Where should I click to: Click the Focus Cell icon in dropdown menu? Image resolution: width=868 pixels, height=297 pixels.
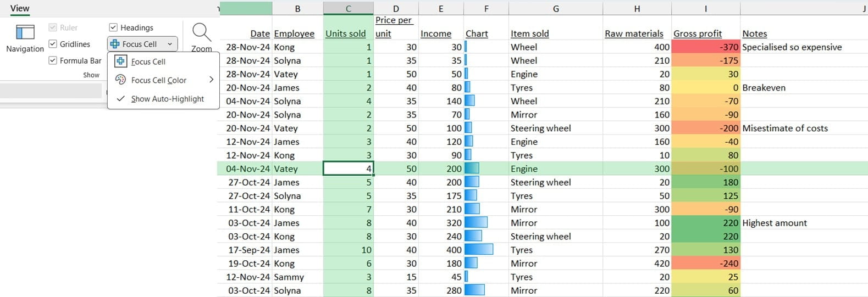pos(120,61)
